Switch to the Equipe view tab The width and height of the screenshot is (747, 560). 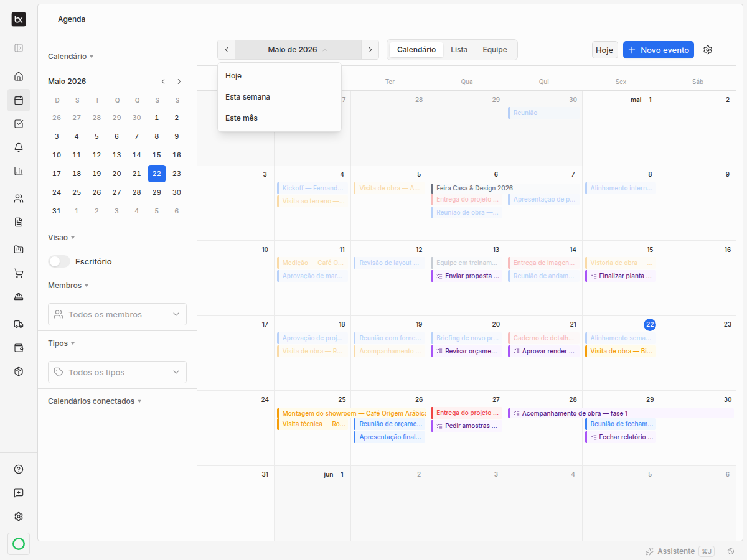pyautogui.click(x=495, y=50)
